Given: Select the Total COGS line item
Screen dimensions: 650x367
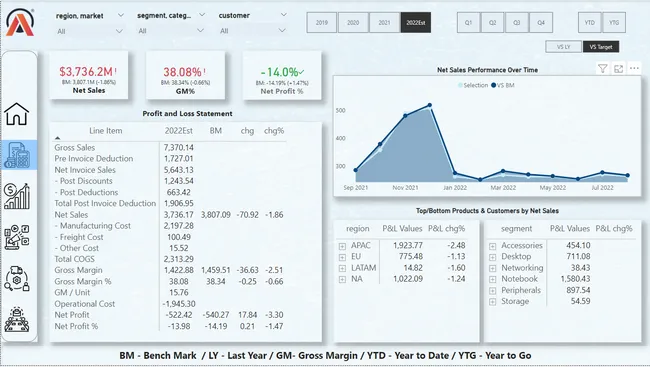Looking at the screenshot, I should point(75,259).
